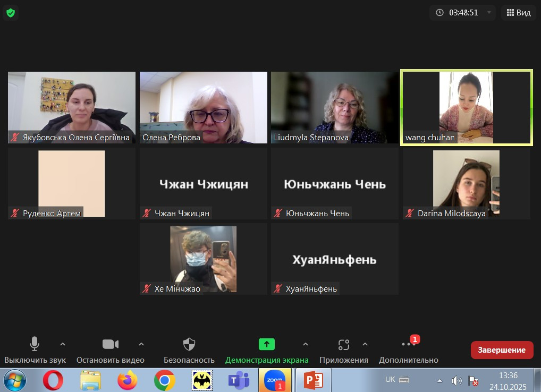Screen dimensions: 541x392
Task: Open Opera browser from taskbar
Action: (x=53, y=380)
